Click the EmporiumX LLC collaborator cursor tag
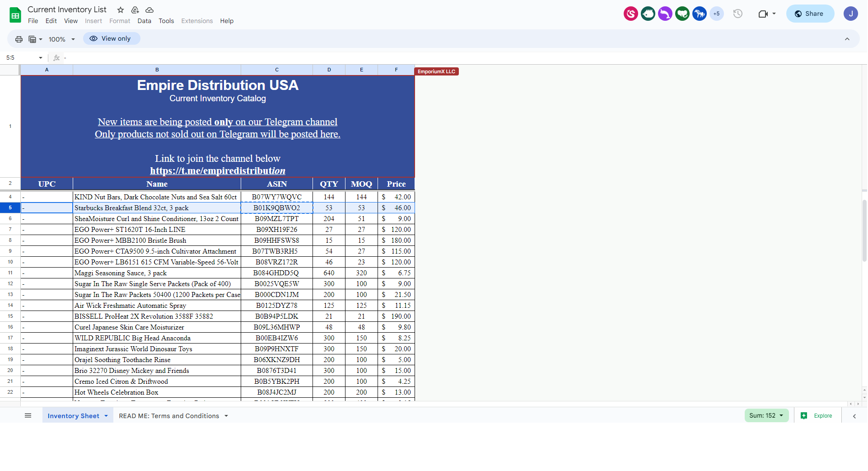868x471 pixels. tap(436, 71)
